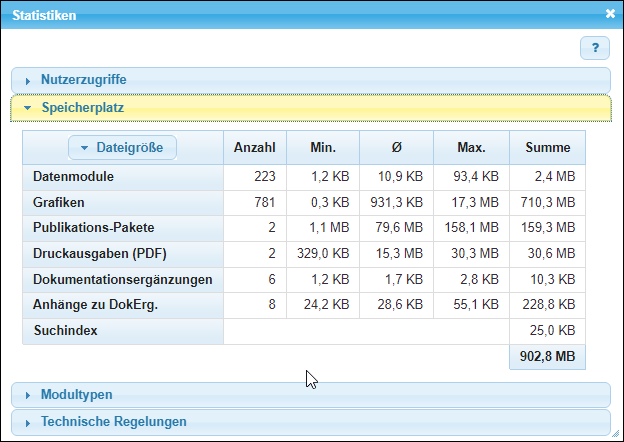
Task: Click the Max. column header
Action: [471, 147]
